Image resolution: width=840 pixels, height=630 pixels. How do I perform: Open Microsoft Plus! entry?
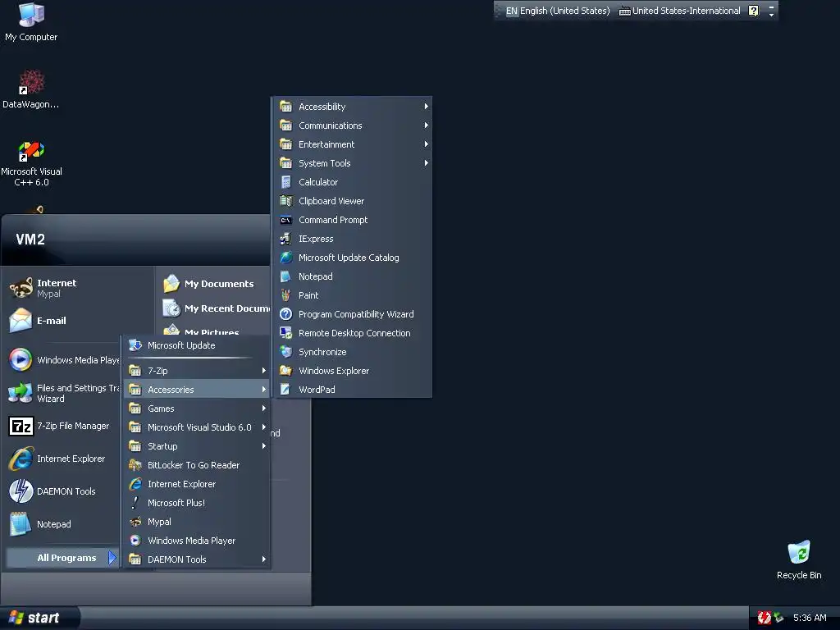click(196, 503)
